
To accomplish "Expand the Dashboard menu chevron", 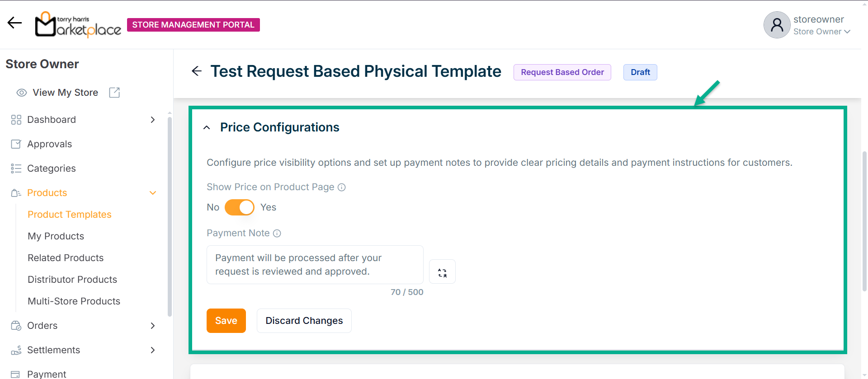I will (153, 120).
